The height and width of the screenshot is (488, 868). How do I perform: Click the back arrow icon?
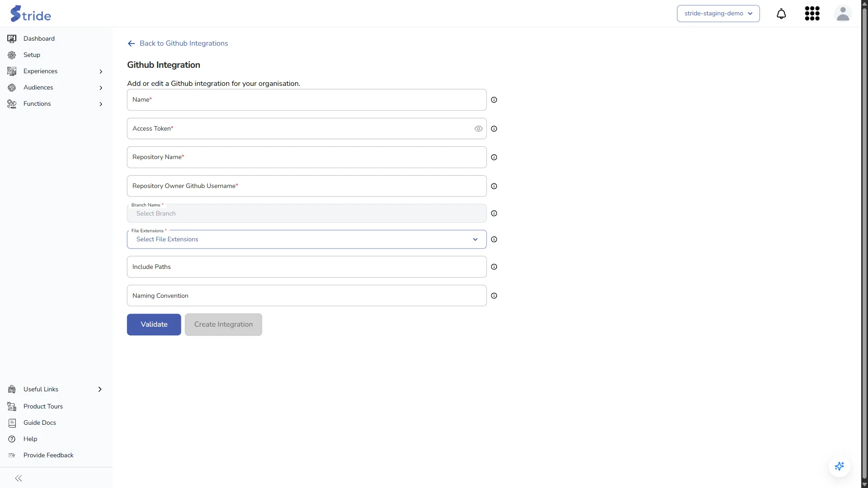[132, 43]
